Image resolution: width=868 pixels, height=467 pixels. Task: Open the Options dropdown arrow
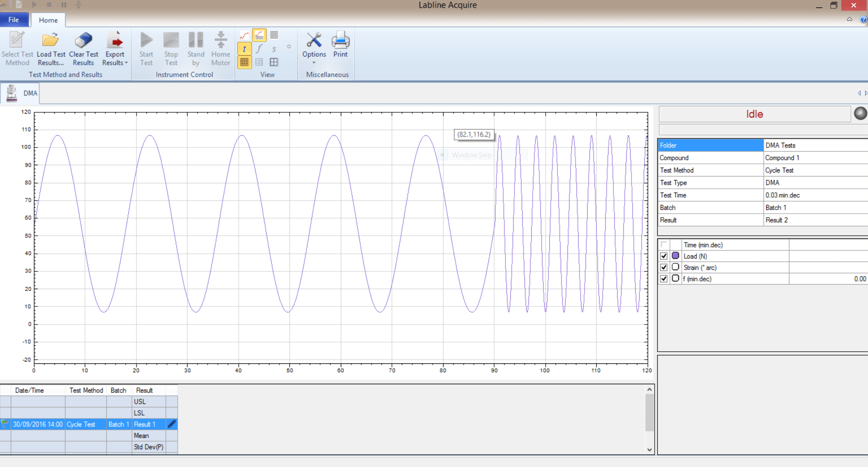(x=314, y=62)
